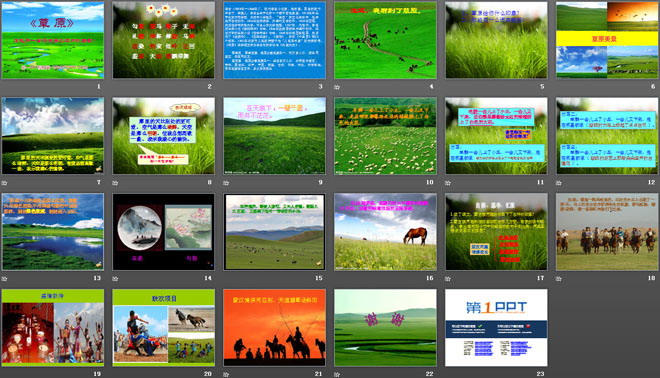660x378 pixels.
Task: Select slide 6 with the yellow 草原美景 banner
Action: coord(607,40)
